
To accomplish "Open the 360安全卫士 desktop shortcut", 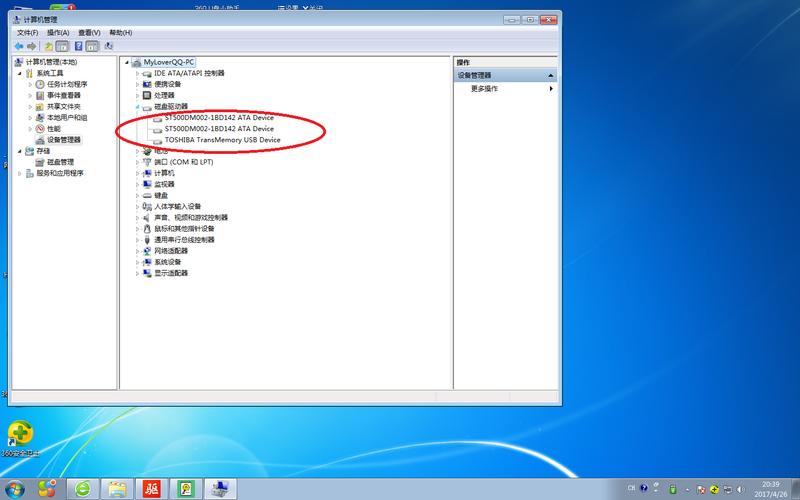I will [x=20, y=438].
